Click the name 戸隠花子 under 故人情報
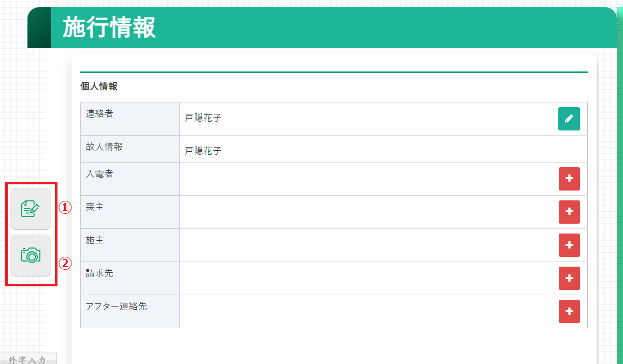 [x=203, y=151]
